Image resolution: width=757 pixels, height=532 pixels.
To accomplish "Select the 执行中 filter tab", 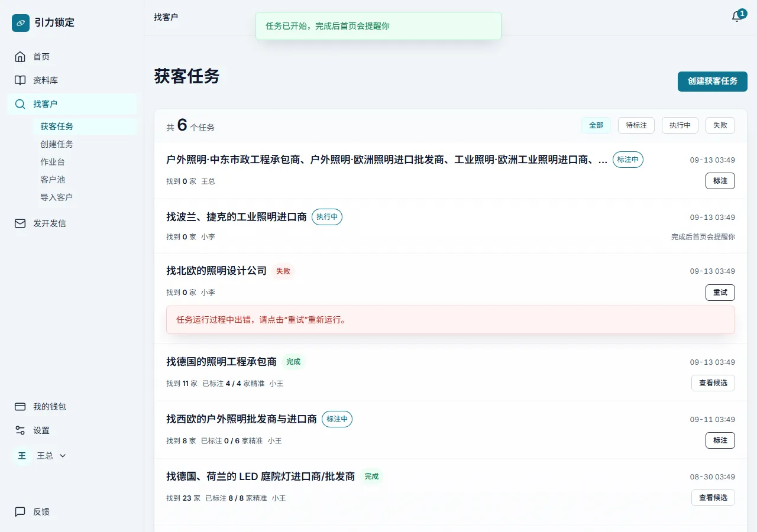I will coord(680,125).
